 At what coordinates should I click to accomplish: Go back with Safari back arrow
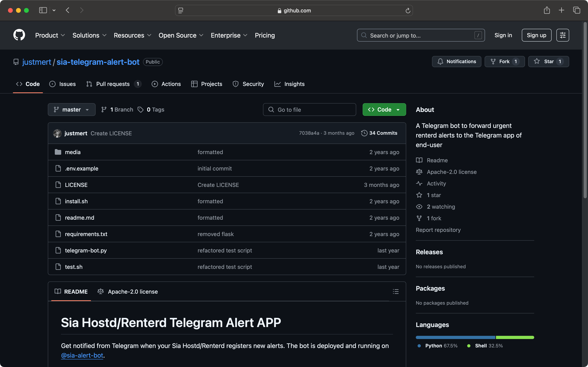click(x=68, y=10)
